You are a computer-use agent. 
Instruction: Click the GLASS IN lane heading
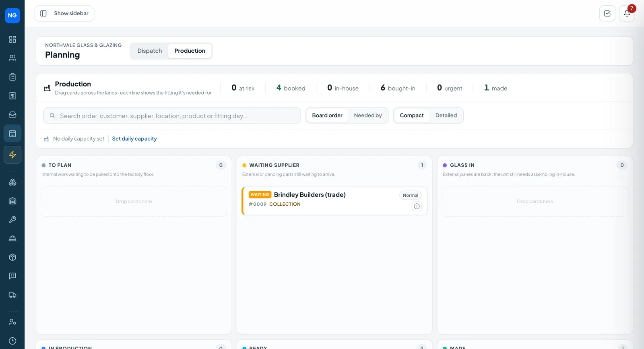pos(462,165)
